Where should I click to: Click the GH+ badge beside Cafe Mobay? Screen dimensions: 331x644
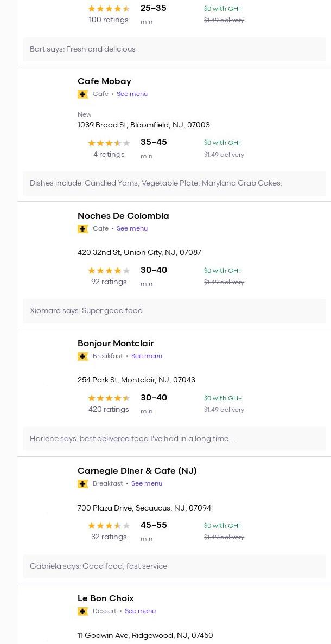[x=83, y=94]
